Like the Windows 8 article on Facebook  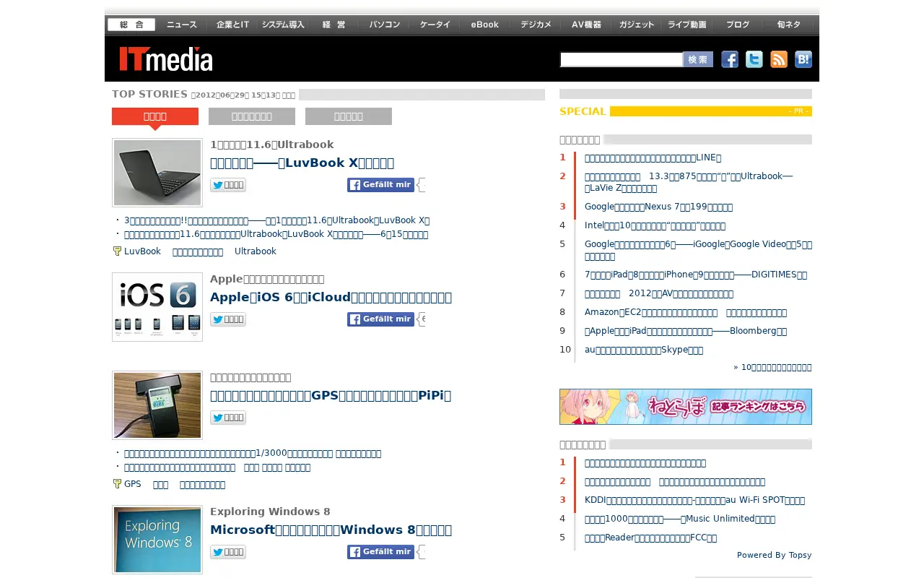point(380,552)
